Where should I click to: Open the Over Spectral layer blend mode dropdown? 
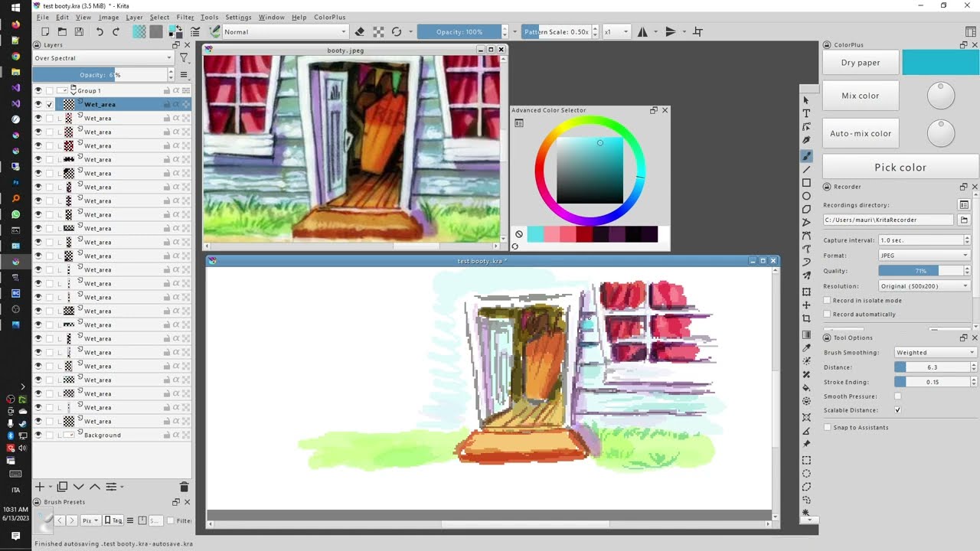click(103, 58)
